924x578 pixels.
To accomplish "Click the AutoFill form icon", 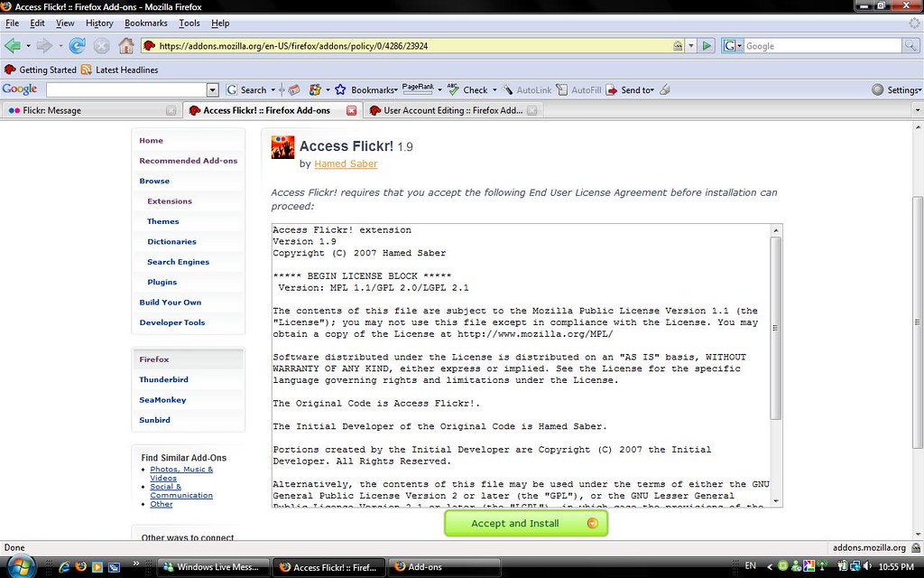I will pyautogui.click(x=561, y=89).
